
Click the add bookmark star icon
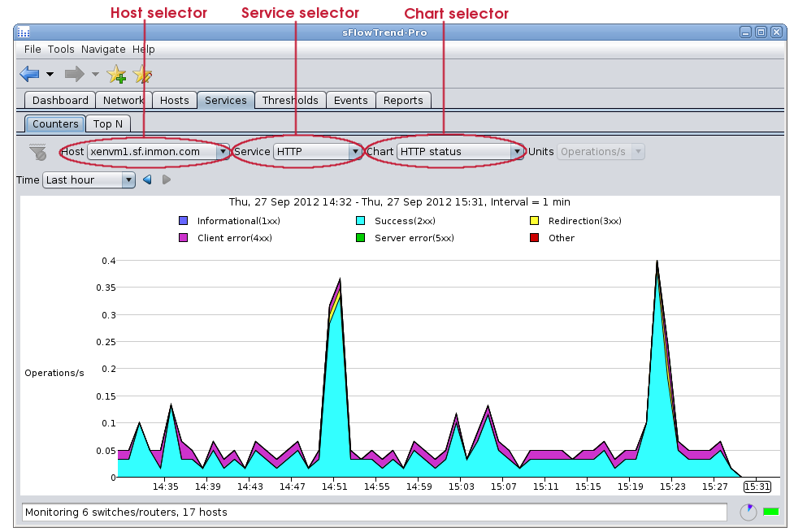(x=116, y=75)
